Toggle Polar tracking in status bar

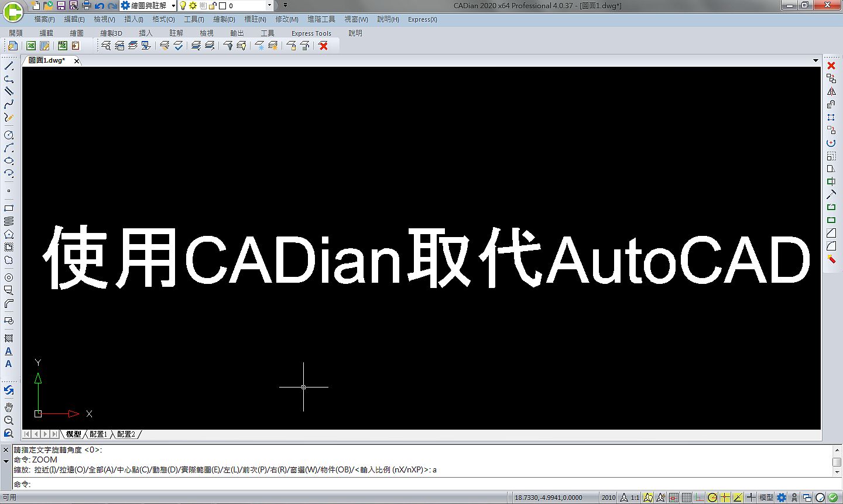click(712, 498)
